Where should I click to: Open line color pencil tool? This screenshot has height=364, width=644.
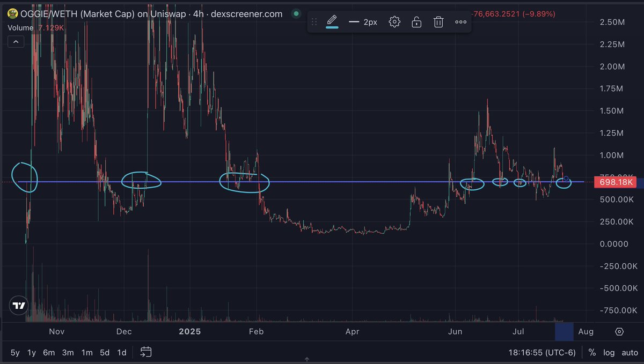[332, 22]
